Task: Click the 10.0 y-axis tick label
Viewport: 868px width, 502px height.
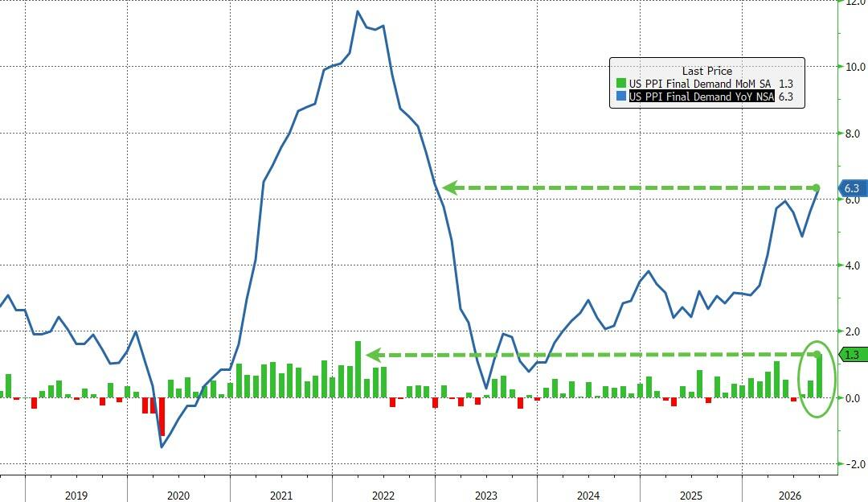Action: tap(855, 67)
